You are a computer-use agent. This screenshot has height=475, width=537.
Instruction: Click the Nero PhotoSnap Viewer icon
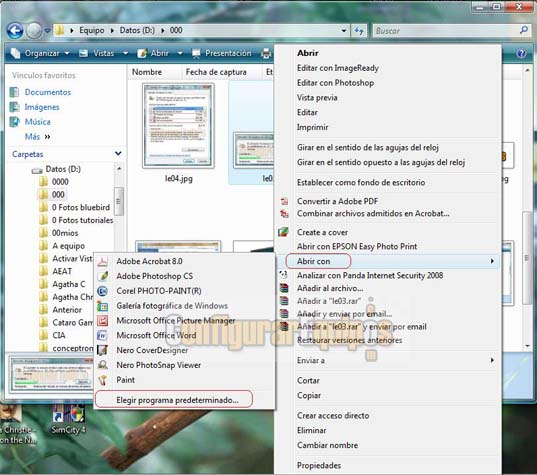pos(103,365)
